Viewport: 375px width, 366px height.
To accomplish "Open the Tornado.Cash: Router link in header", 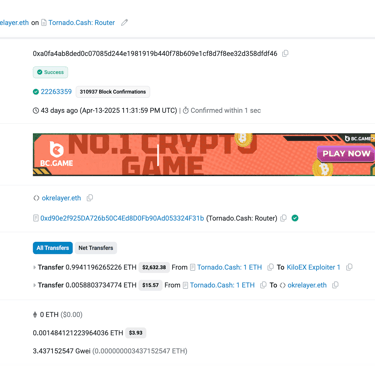I will click(82, 23).
